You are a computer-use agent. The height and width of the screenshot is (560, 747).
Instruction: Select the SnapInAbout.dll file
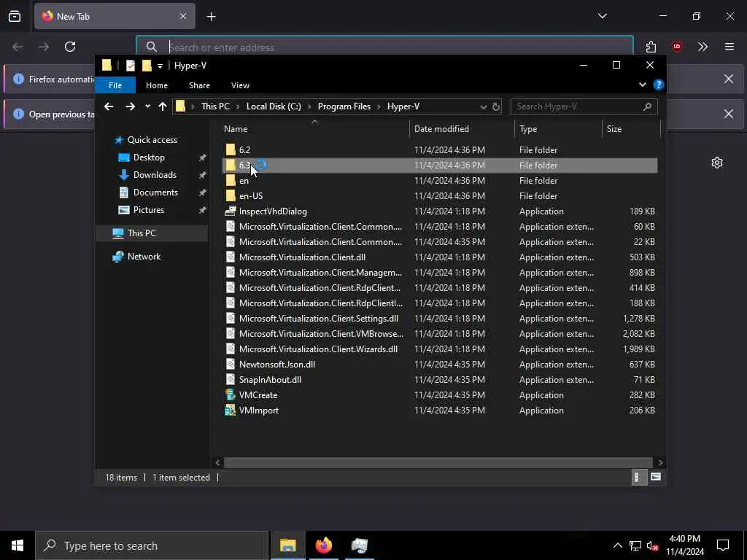270,379
